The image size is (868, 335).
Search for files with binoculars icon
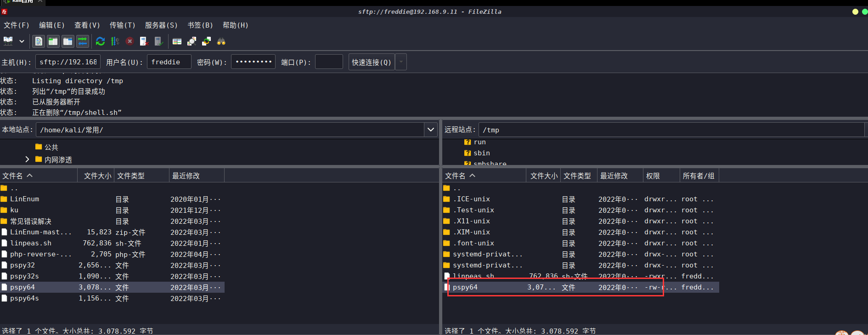pyautogui.click(x=221, y=41)
